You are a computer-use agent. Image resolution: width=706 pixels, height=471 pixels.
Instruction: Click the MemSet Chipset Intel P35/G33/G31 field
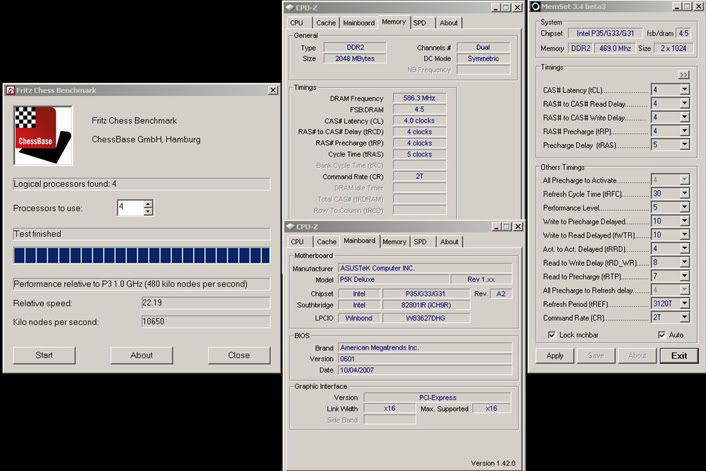pyautogui.click(x=605, y=33)
